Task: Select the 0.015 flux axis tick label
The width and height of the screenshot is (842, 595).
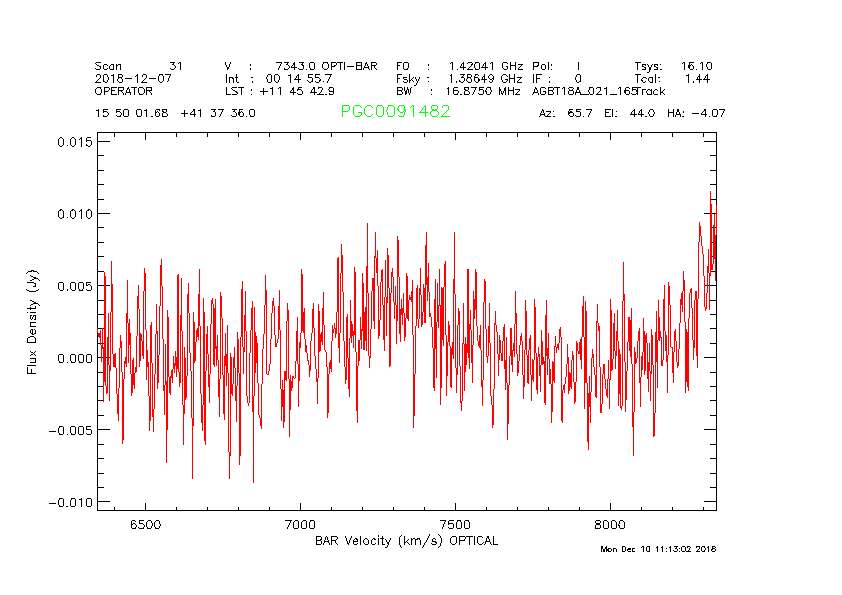Action: (x=74, y=142)
